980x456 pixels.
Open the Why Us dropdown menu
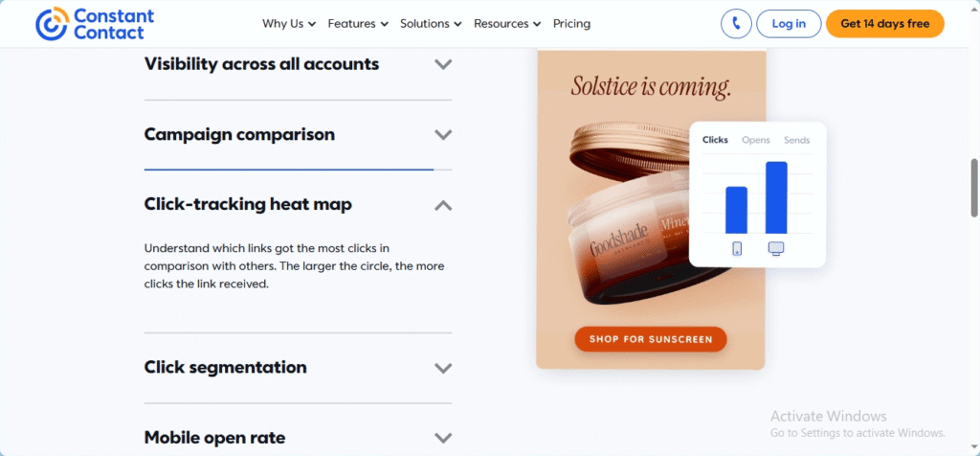click(289, 24)
